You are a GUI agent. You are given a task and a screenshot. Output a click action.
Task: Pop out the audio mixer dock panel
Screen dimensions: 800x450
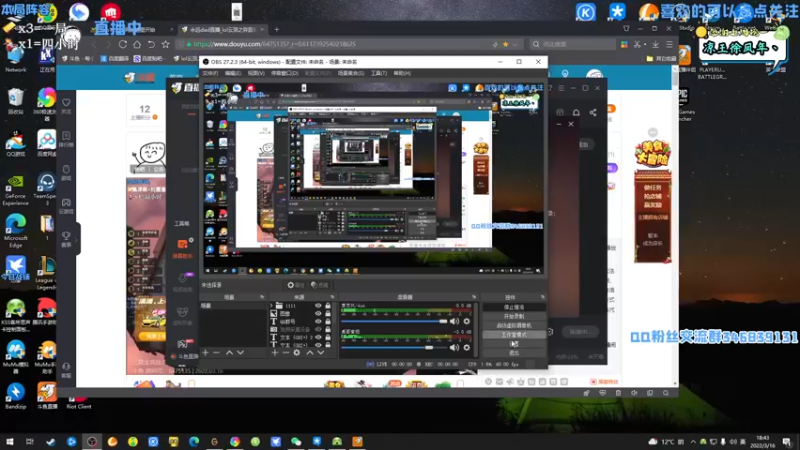coord(474,297)
